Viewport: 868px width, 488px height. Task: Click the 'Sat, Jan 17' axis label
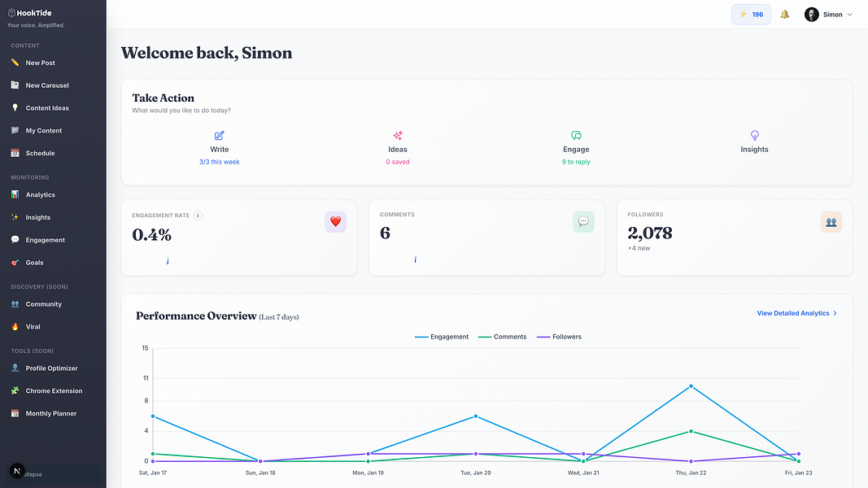(153, 473)
